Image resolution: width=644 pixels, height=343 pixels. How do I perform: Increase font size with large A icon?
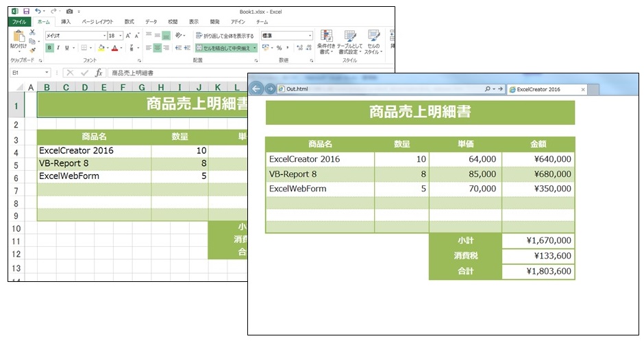point(128,36)
